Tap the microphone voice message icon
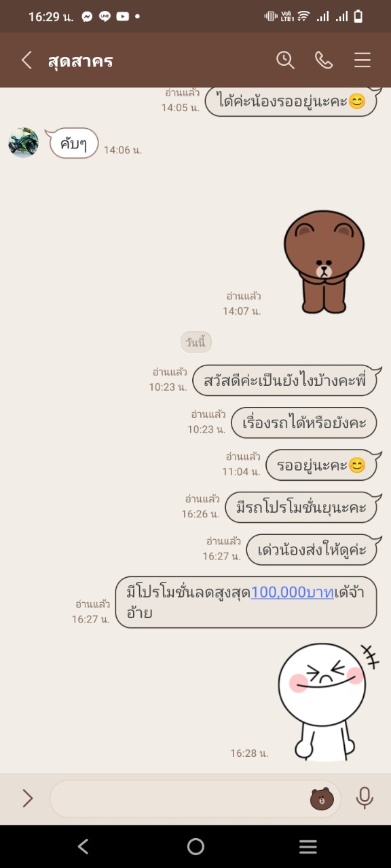The height and width of the screenshot is (868, 391). coord(365,798)
